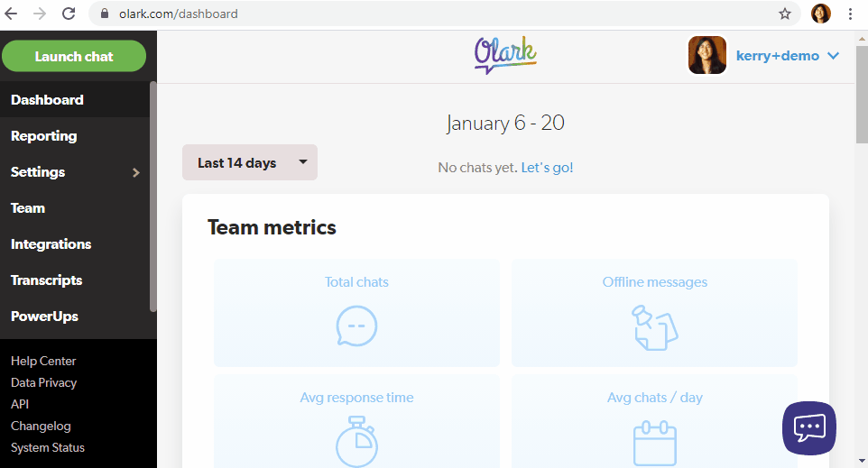Follow the Let's go! link
The width and height of the screenshot is (868, 468).
point(547,168)
